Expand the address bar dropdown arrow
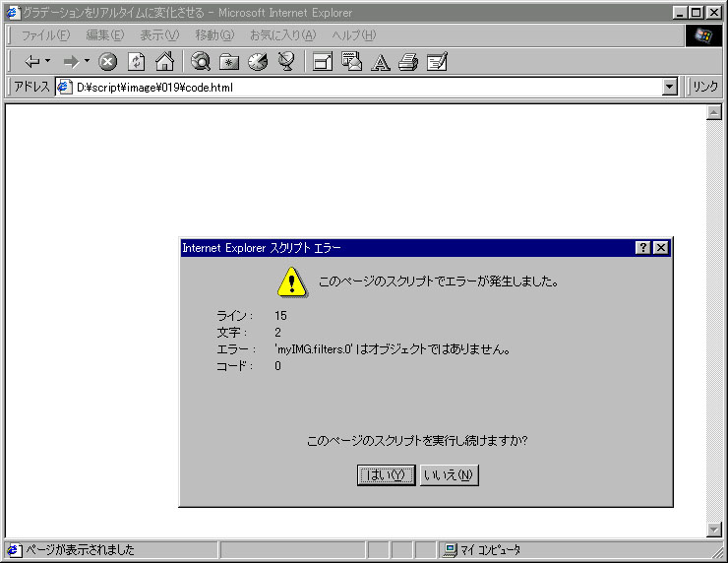Image resolution: width=728 pixels, height=563 pixels. coord(670,87)
